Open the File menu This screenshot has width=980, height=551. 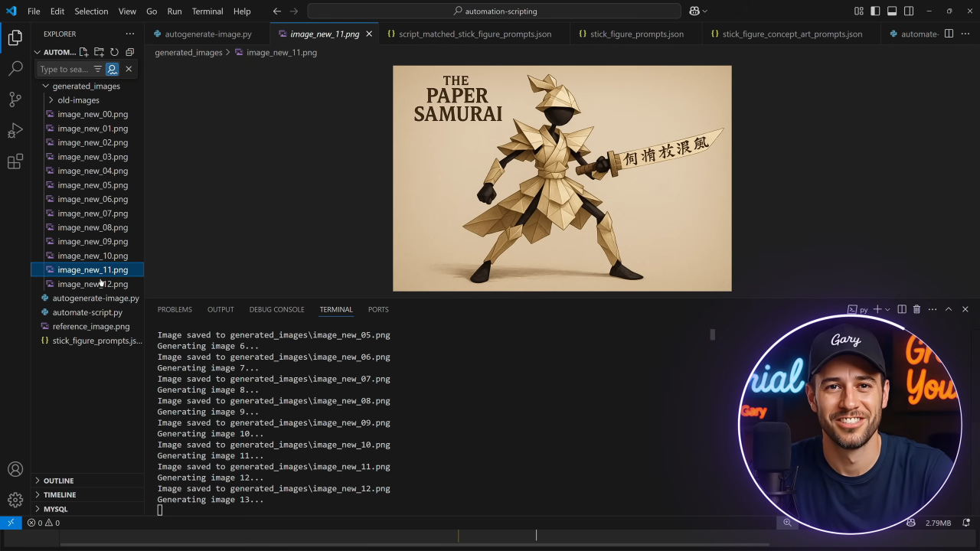34,11
